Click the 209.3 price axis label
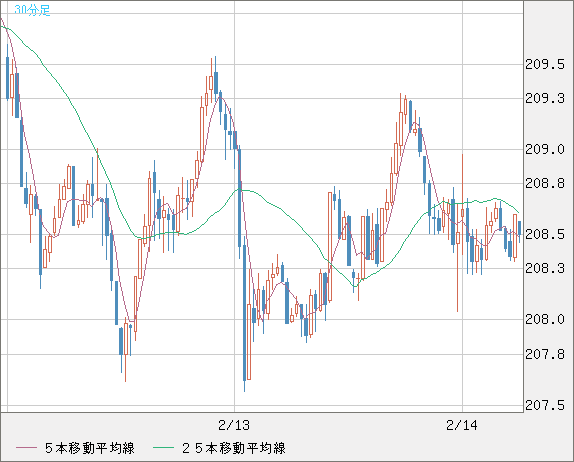 [545, 98]
